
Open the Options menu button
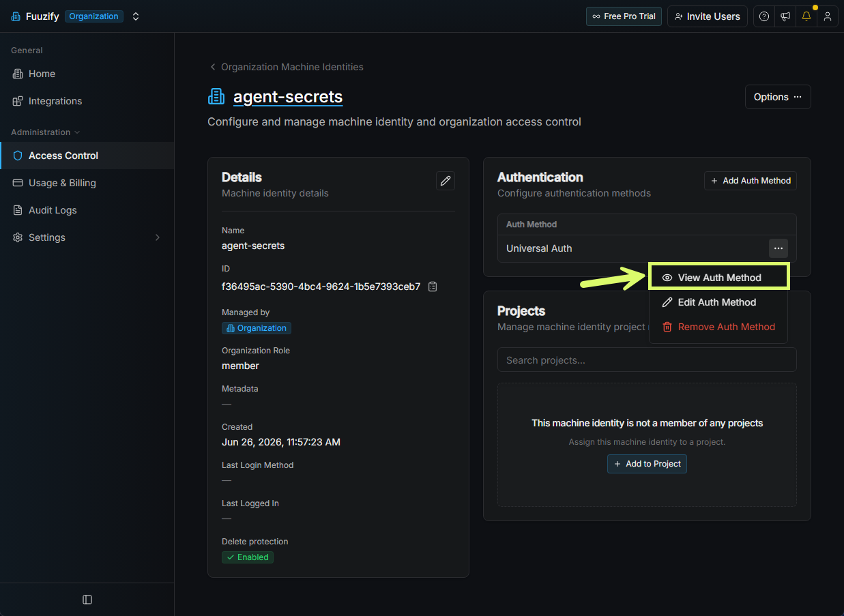tap(778, 97)
